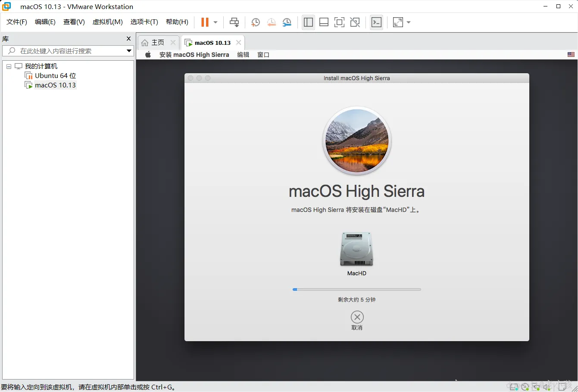Collapse the 我的计算机 tree node
Image resolution: width=578 pixels, height=392 pixels.
(x=9, y=66)
